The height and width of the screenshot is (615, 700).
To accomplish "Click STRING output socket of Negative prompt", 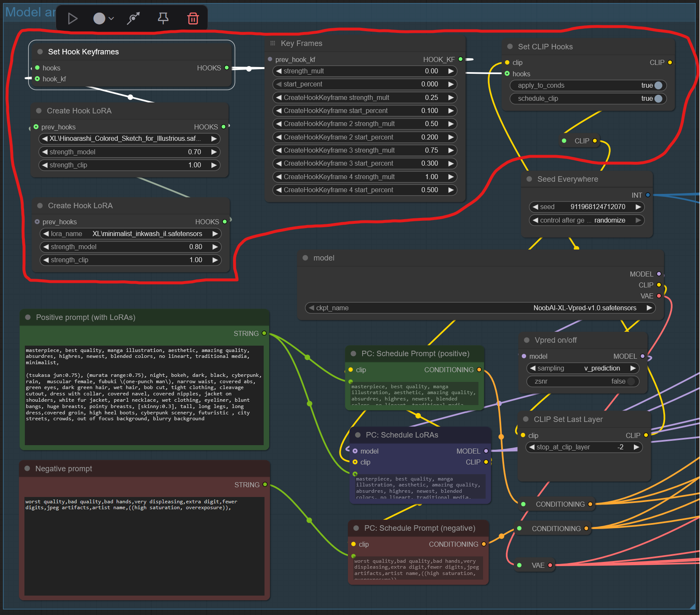I will (265, 485).
